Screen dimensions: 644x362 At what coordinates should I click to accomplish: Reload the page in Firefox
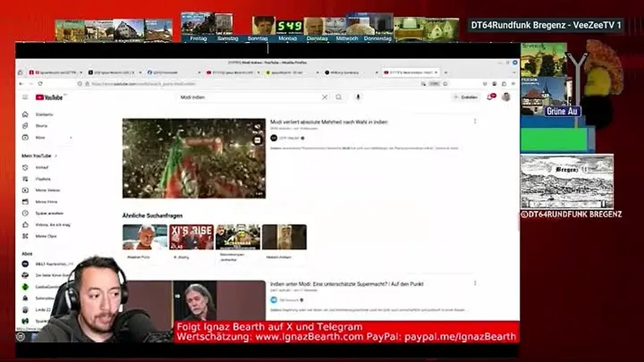click(x=41, y=84)
